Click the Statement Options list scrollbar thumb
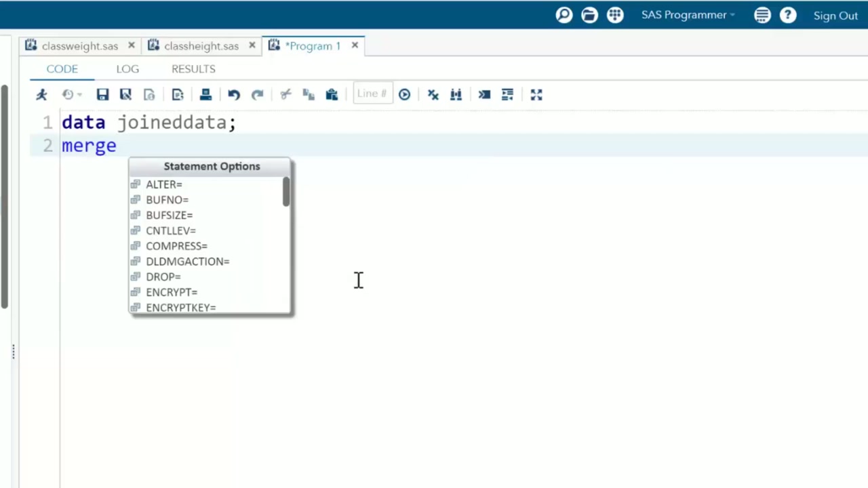The height and width of the screenshot is (488, 868). tap(287, 192)
